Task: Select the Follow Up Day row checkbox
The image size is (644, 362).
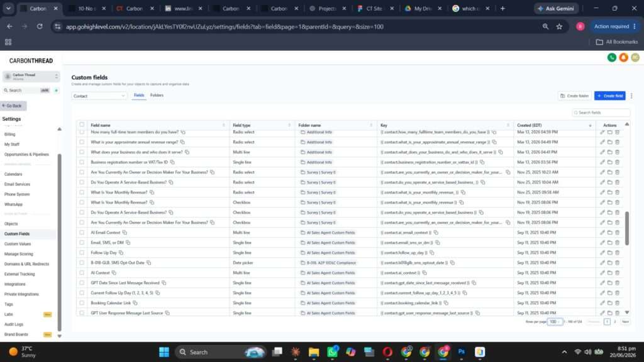Action: pos(82,253)
